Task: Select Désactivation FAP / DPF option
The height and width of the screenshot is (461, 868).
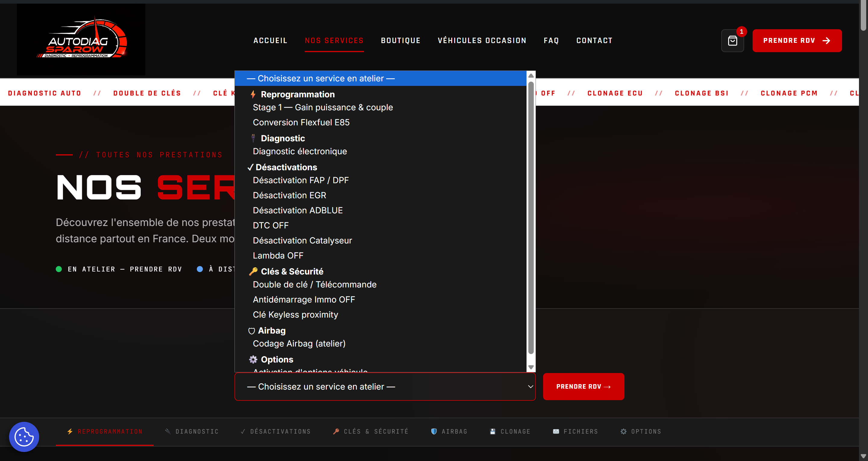Action: 380,180
